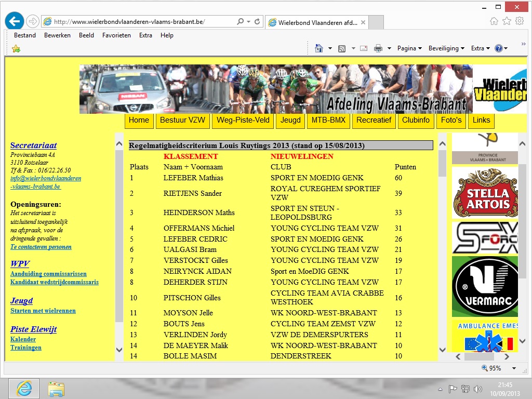Click the Forward navigation arrow
Screen dimensions: 532x399
[32, 21]
